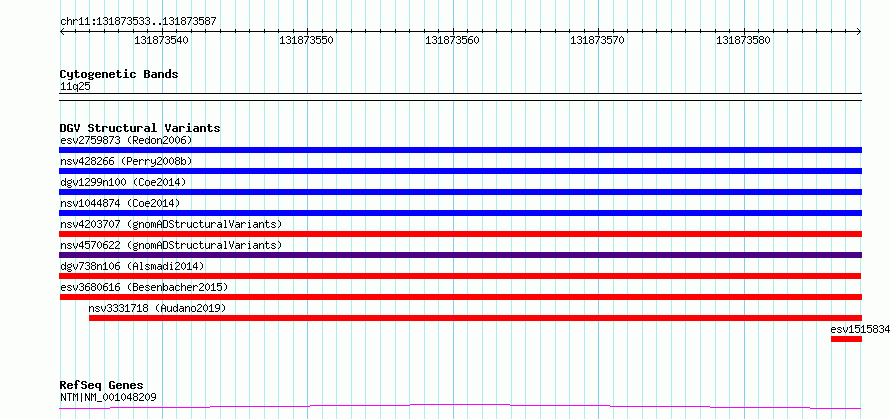Open variant nsv428266 (Perry2008b) label

[126, 161]
